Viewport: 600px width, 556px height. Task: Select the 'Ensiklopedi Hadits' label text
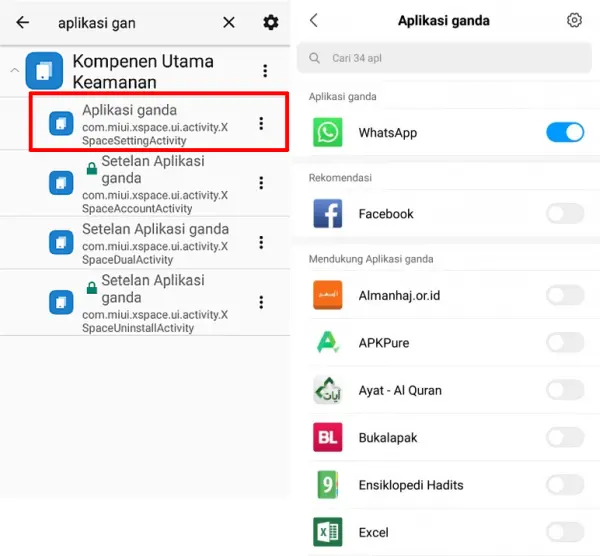tap(411, 485)
